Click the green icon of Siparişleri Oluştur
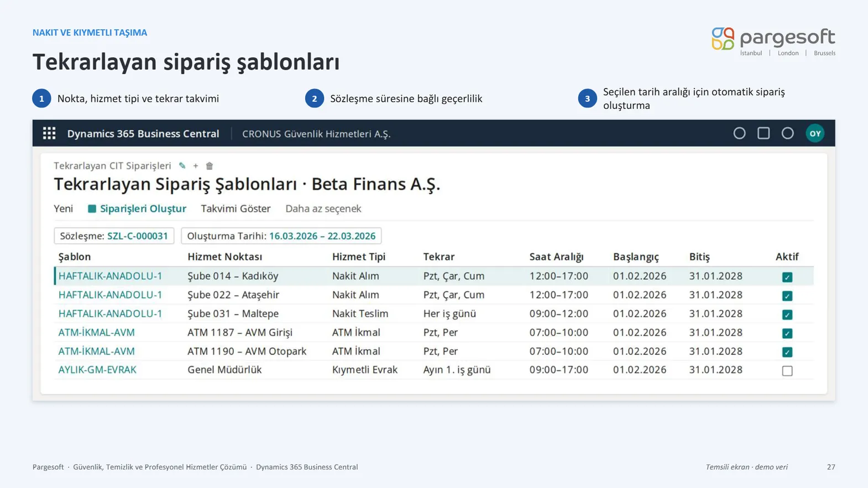Viewport: 868px width, 488px height. pos(92,209)
